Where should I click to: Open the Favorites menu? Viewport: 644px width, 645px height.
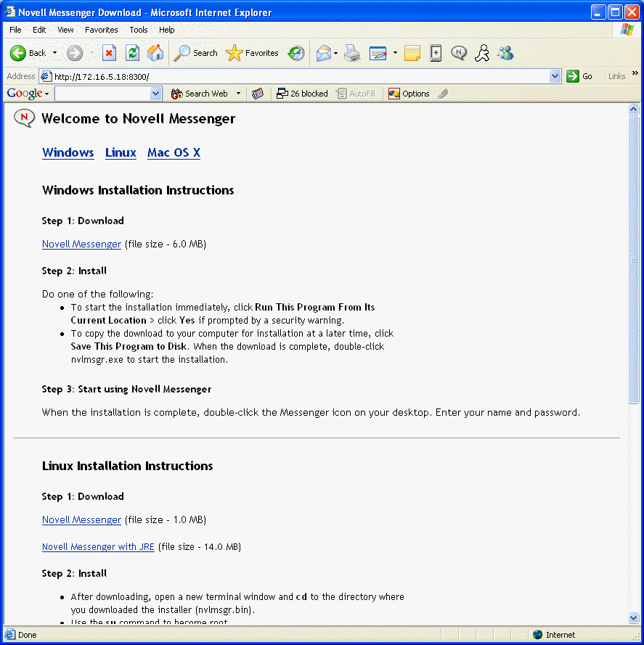pos(102,30)
